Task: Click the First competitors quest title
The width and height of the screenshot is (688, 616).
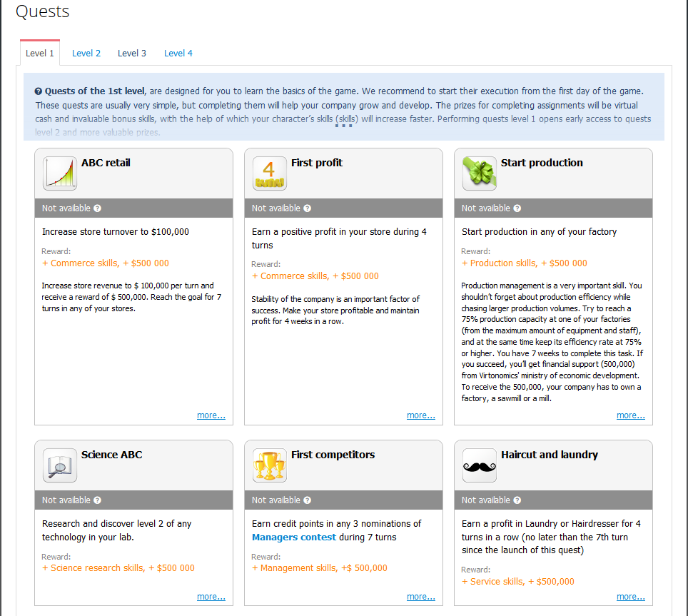Action: [333, 455]
